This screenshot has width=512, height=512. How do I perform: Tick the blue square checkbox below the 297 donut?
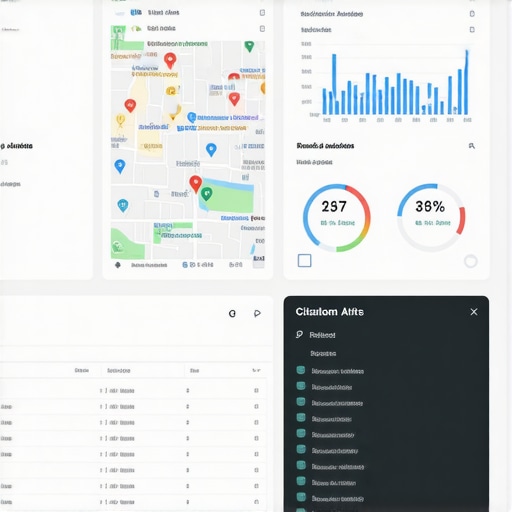pos(304,261)
